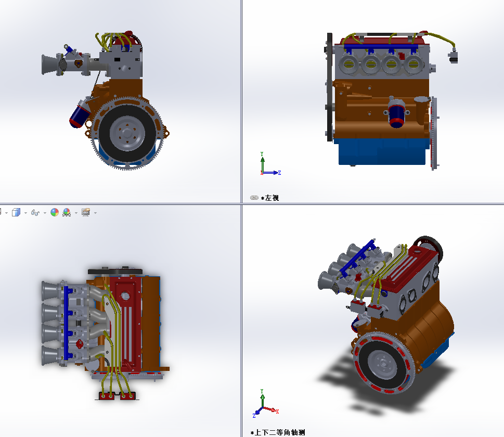Click the View Settings monitor icon
This screenshot has height=437, width=504.
click(86, 212)
